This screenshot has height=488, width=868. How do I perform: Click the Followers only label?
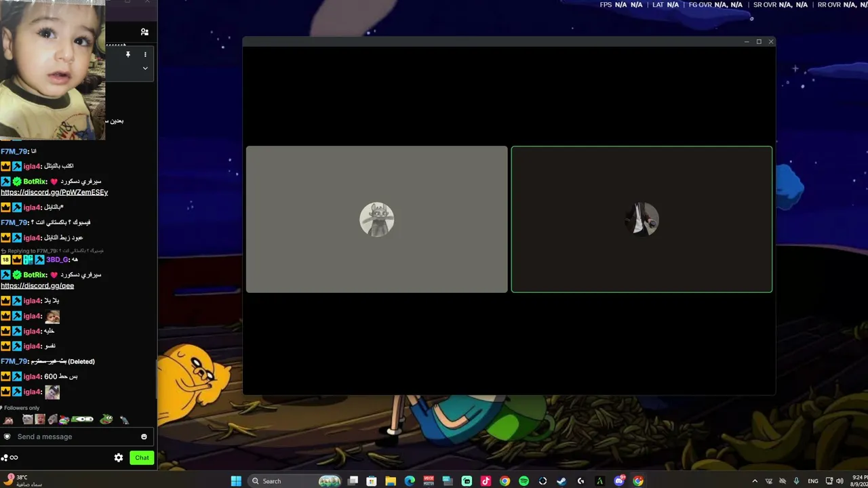[22, 408]
